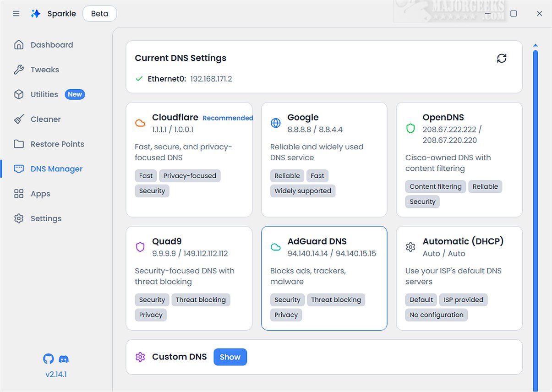Open the Utilities section

tap(44, 94)
